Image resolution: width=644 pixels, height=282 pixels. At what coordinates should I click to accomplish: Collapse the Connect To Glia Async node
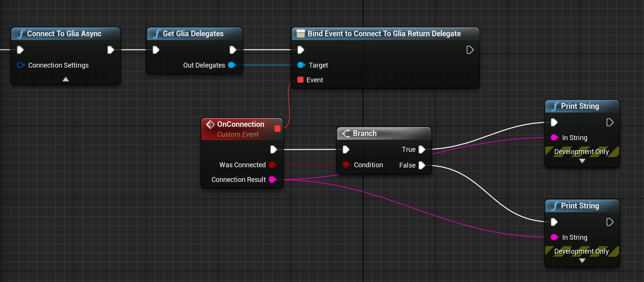coord(66,79)
